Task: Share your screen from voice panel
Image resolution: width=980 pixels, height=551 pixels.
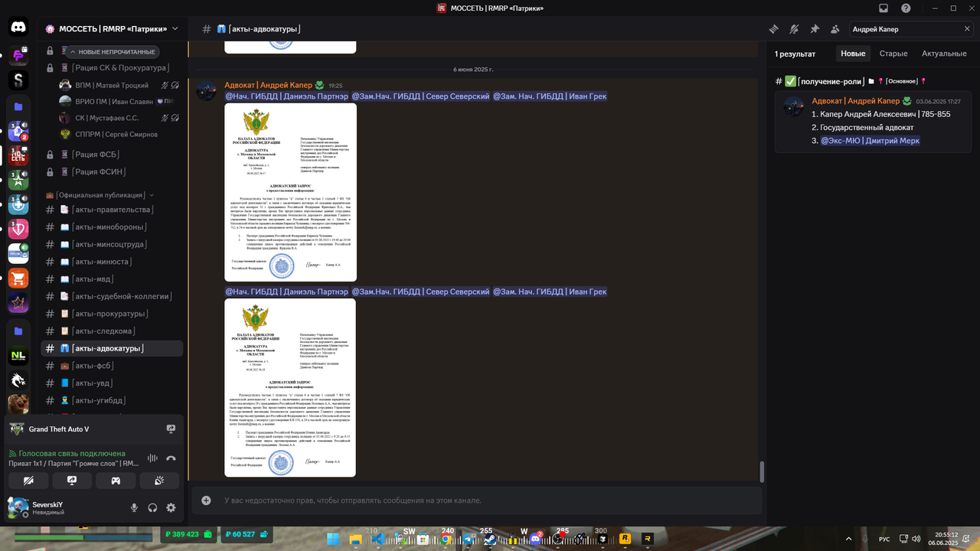Action: 72,481
